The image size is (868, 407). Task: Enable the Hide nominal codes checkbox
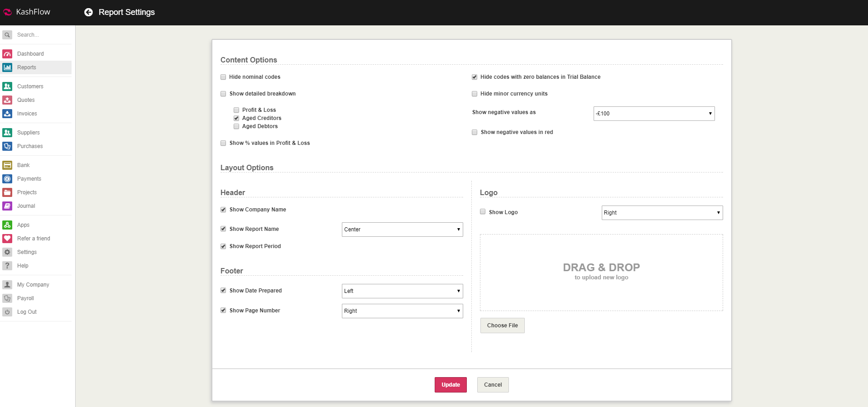tap(223, 77)
